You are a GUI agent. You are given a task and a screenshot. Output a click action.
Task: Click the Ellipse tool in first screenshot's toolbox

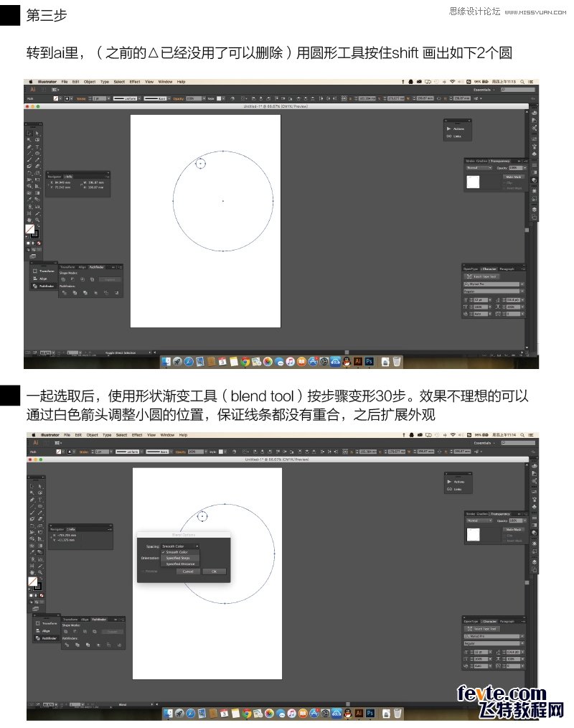coord(37,153)
